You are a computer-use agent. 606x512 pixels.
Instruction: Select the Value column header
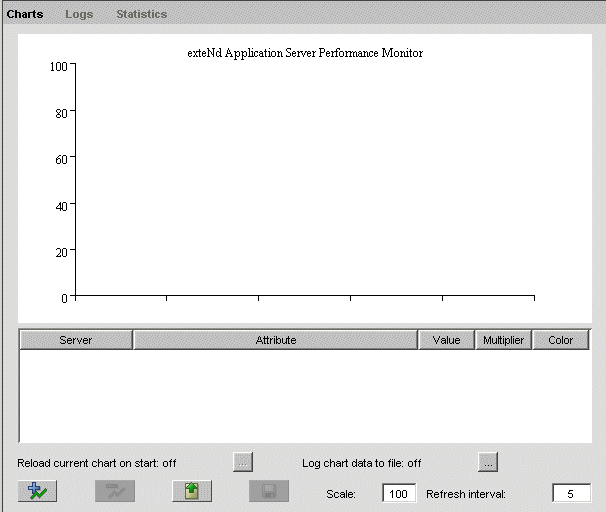tap(446, 340)
